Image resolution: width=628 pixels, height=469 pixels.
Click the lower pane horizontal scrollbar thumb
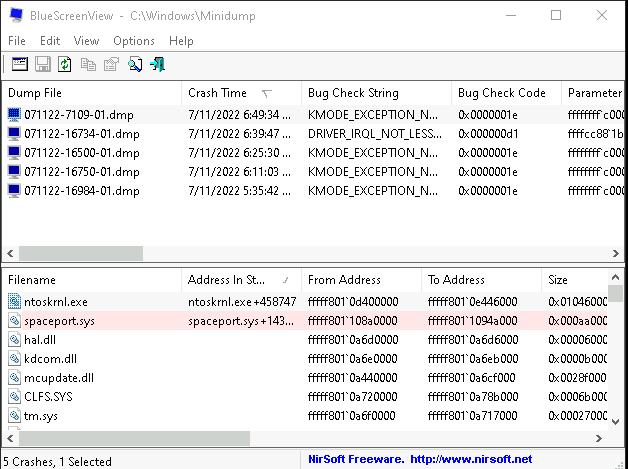point(135,439)
